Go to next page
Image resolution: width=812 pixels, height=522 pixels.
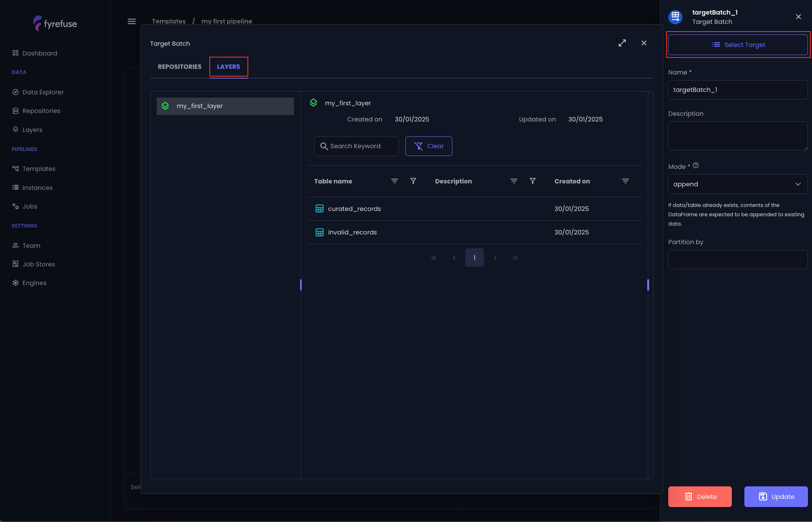(x=495, y=258)
